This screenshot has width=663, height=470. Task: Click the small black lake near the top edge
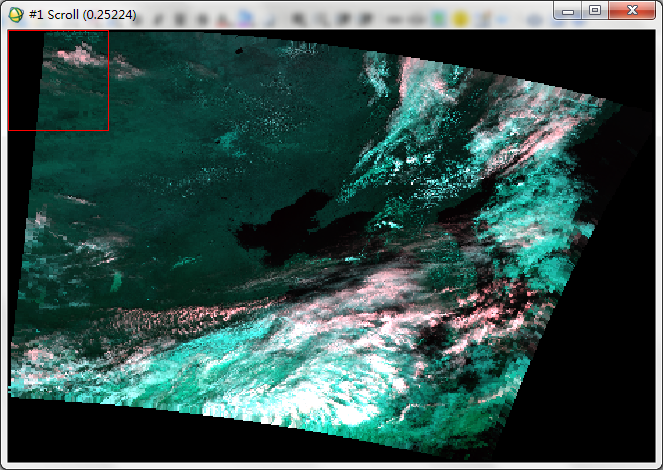[240, 52]
